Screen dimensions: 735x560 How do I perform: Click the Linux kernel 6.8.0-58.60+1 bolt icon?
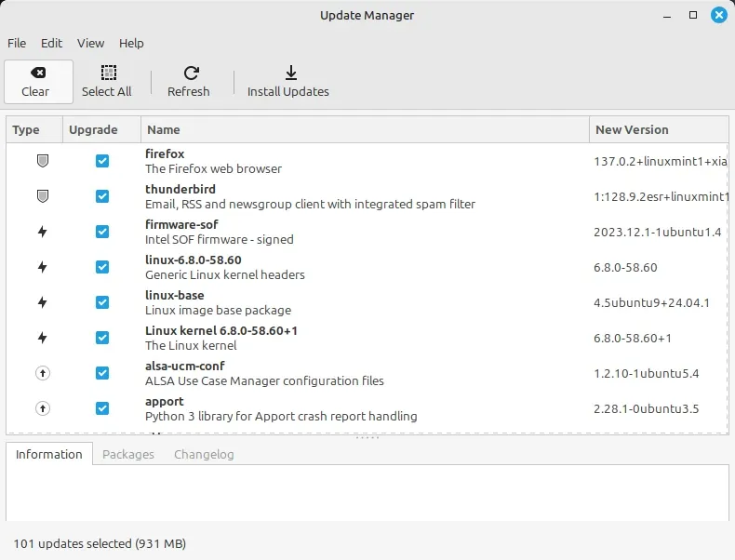coord(43,338)
